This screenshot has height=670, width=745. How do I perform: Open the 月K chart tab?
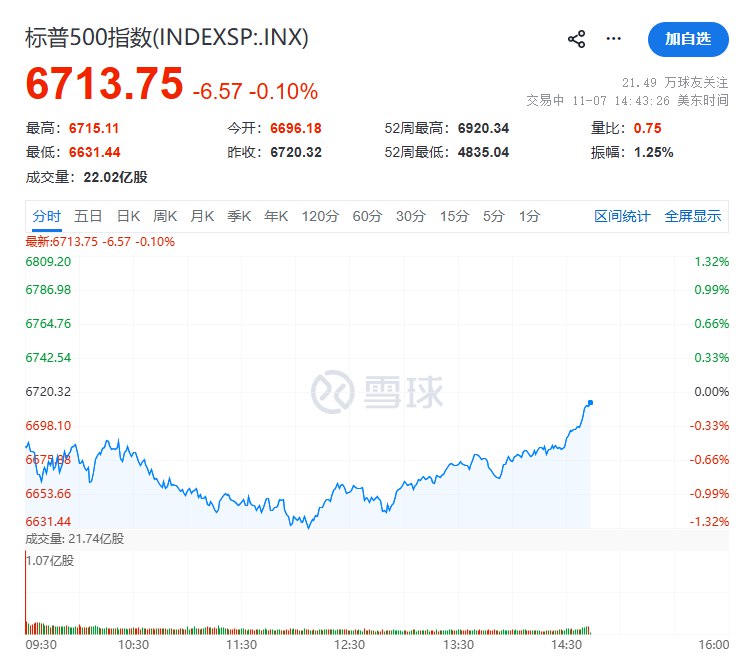click(202, 216)
